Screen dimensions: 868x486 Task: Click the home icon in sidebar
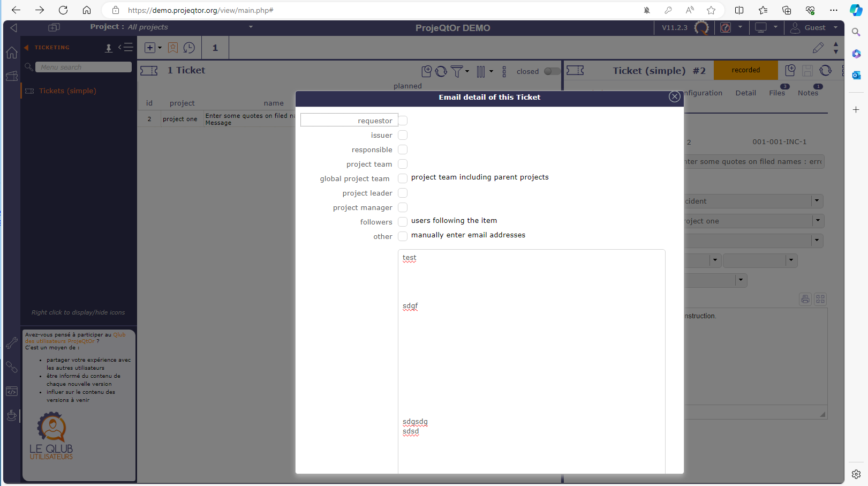click(x=12, y=53)
